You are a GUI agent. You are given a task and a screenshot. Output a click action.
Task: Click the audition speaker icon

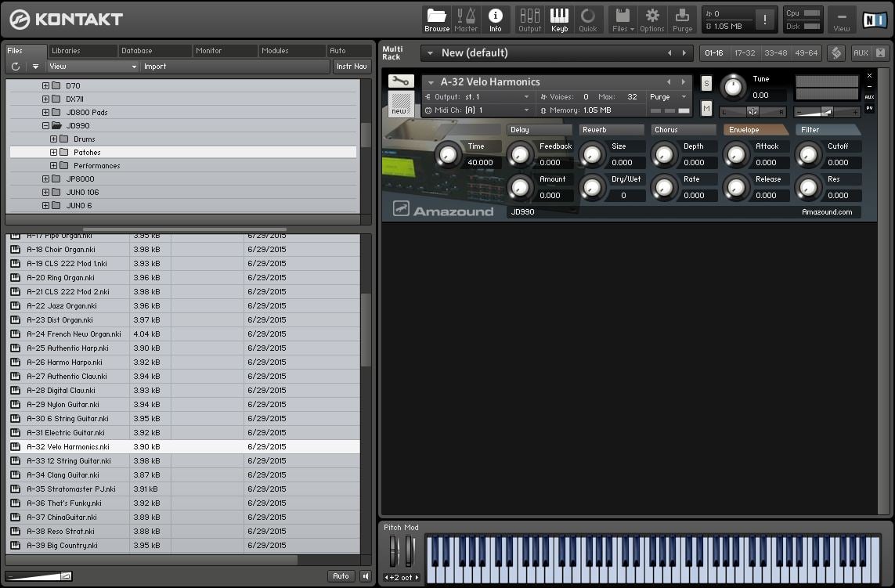point(366,576)
